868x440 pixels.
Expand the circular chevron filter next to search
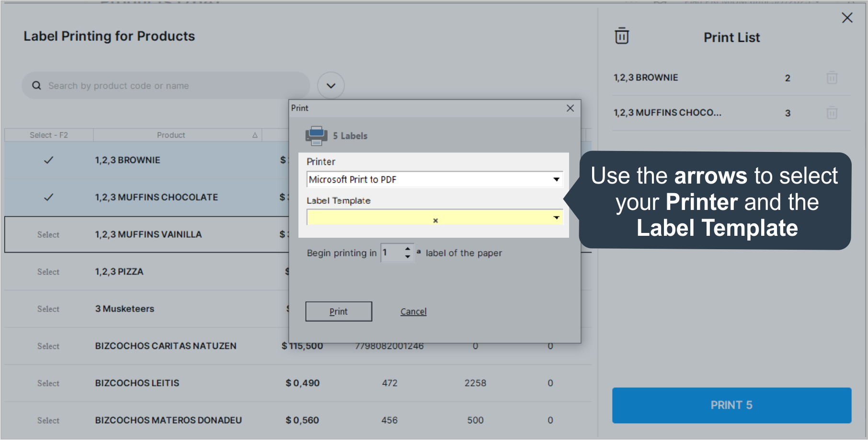[331, 86]
